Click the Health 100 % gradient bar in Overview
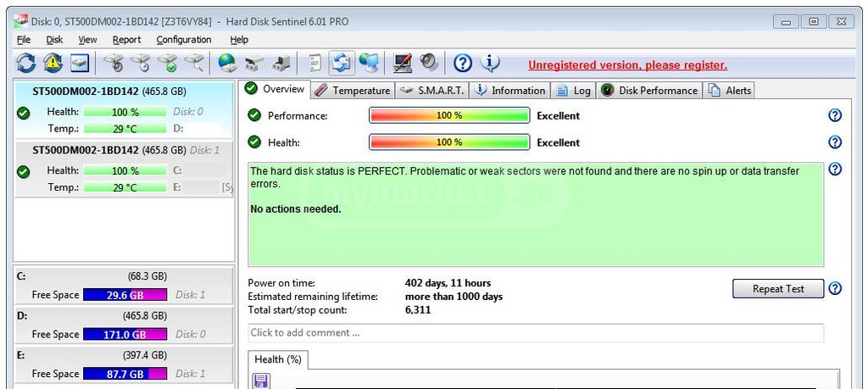Image resolution: width=868 pixels, height=389 pixels. (x=449, y=142)
